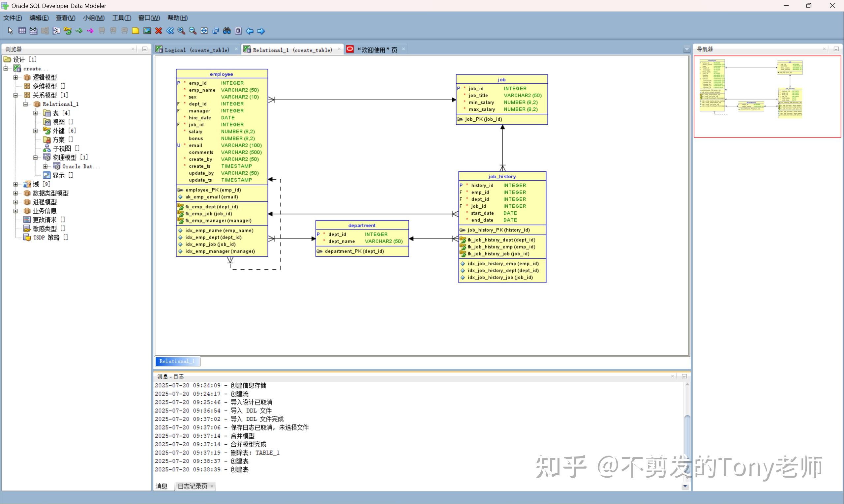Expand the 外键 [6] tree node
This screenshot has height=504, width=844.
[35, 131]
